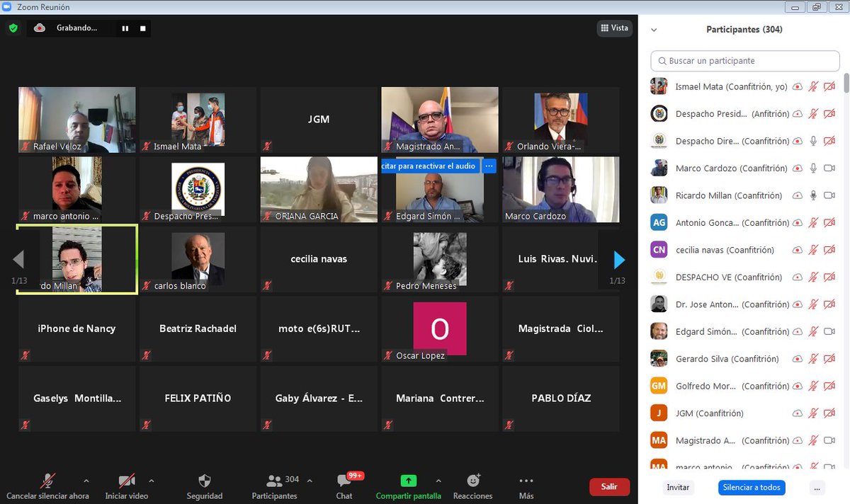
Task: Collapse the Participantes panel chevron
Action: (654, 30)
